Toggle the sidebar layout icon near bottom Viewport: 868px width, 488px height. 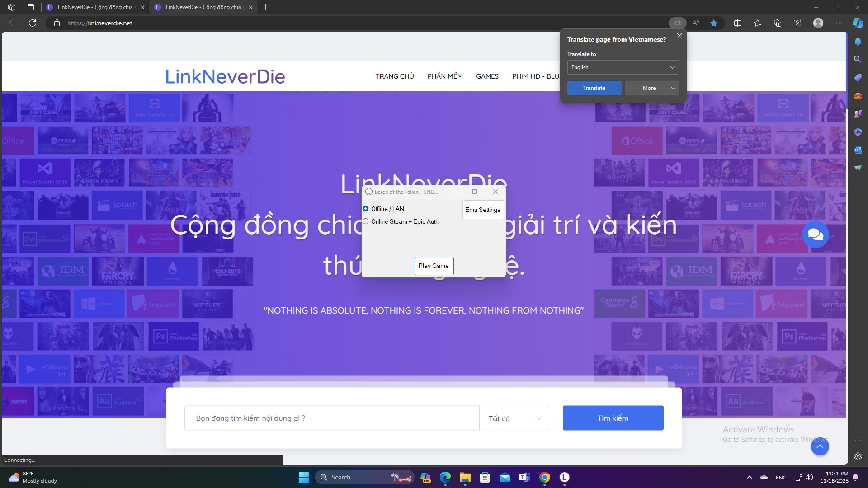858,438
